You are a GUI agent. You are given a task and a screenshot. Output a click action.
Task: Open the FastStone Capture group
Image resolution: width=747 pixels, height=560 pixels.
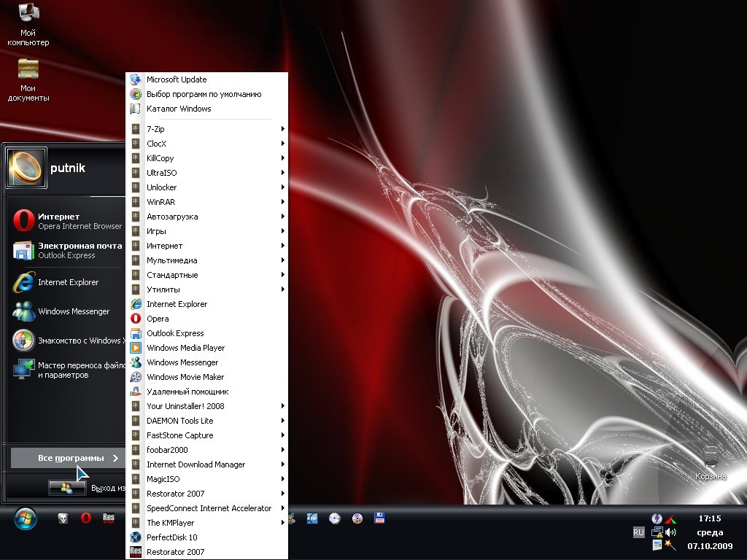pos(206,435)
